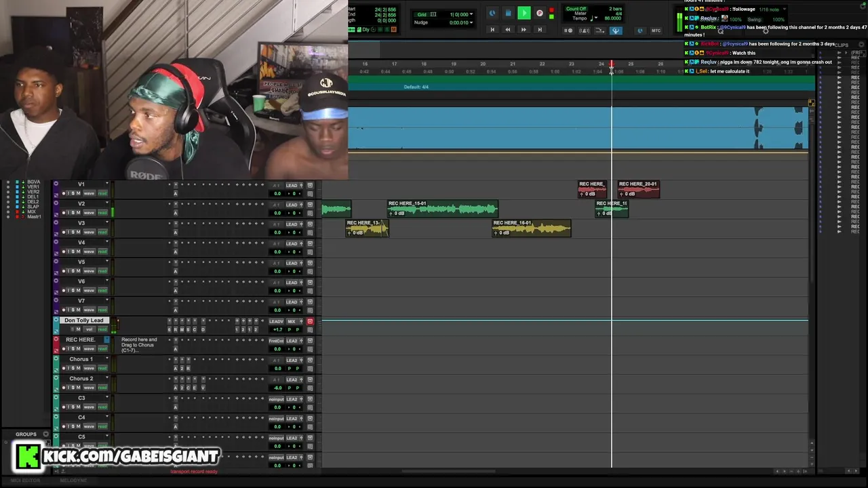Return to start in the transport

point(492,30)
